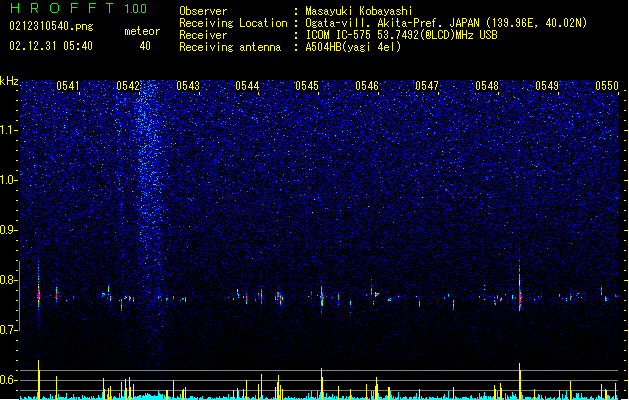
Task: Click the date stamp 02.12.31 05:40
Action: click(x=51, y=46)
